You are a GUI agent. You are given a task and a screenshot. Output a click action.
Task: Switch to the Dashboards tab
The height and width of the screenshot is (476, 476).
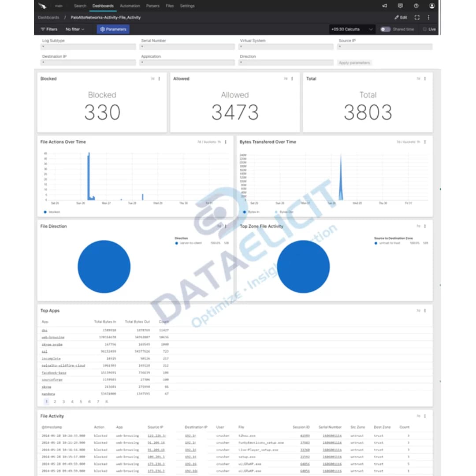coord(103,6)
